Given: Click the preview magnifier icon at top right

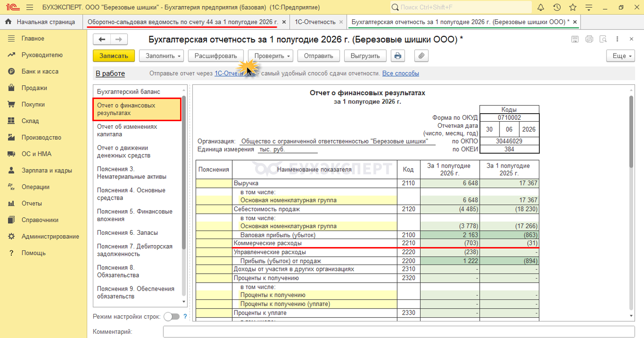Looking at the screenshot, I should coord(603,39).
